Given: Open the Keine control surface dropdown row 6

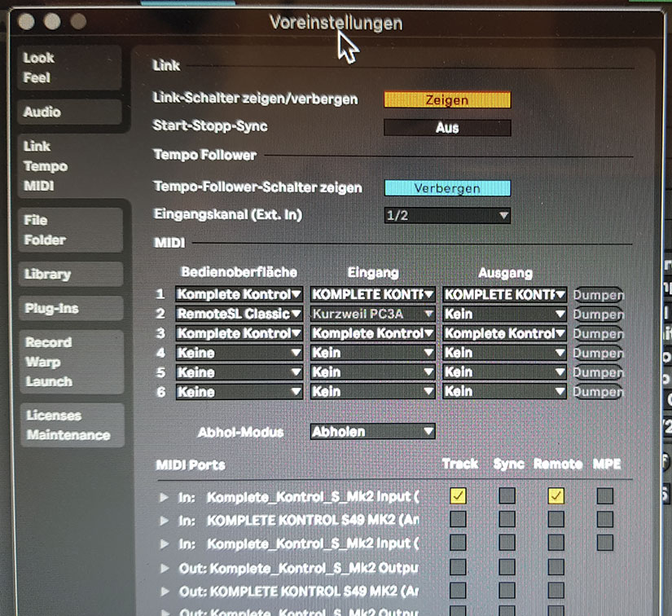Looking at the screenshot, I should [239, 391].
